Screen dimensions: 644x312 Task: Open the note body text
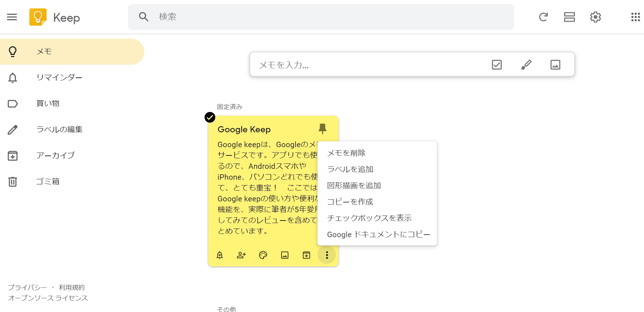[268, 188]
